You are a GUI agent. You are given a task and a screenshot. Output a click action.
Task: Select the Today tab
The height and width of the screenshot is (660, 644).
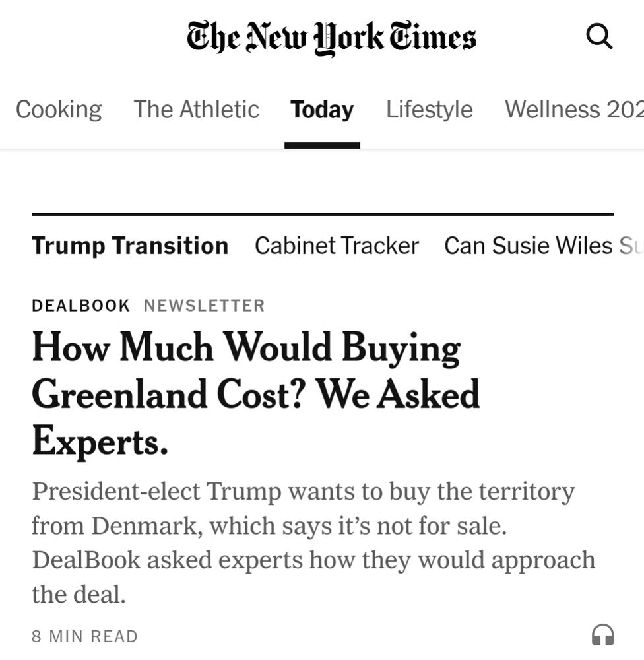[x=321, y=110]
